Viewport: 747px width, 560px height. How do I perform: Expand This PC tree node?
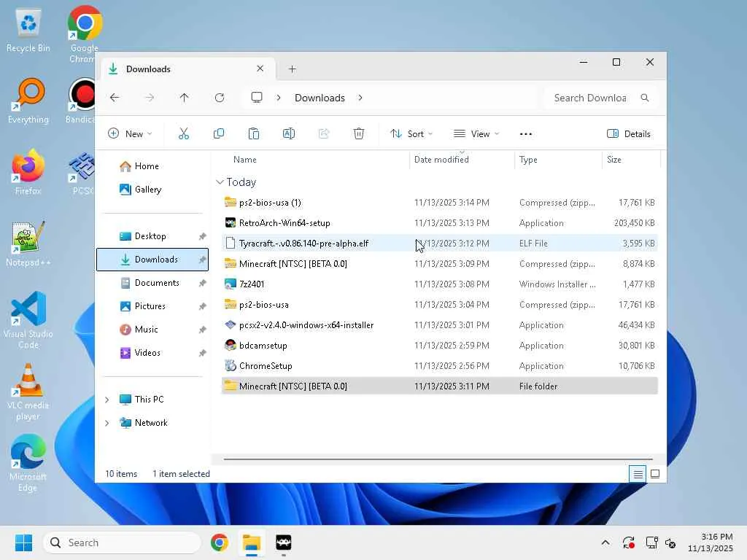point(107,400)
